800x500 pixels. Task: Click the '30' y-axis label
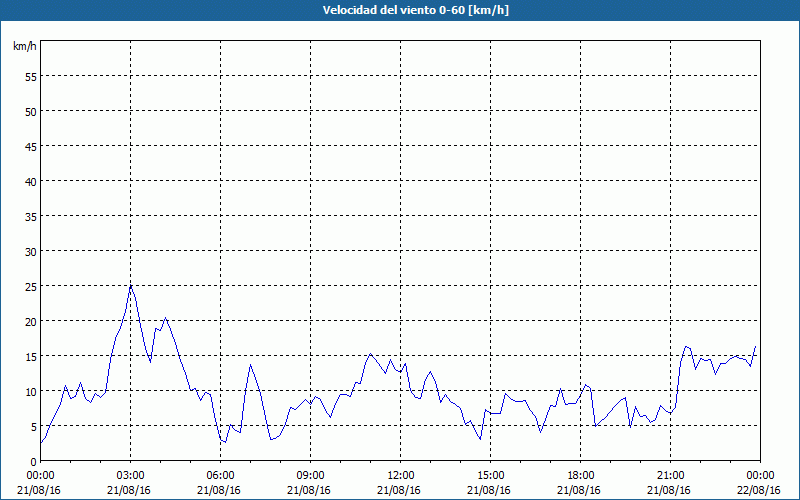click(31, 252)
